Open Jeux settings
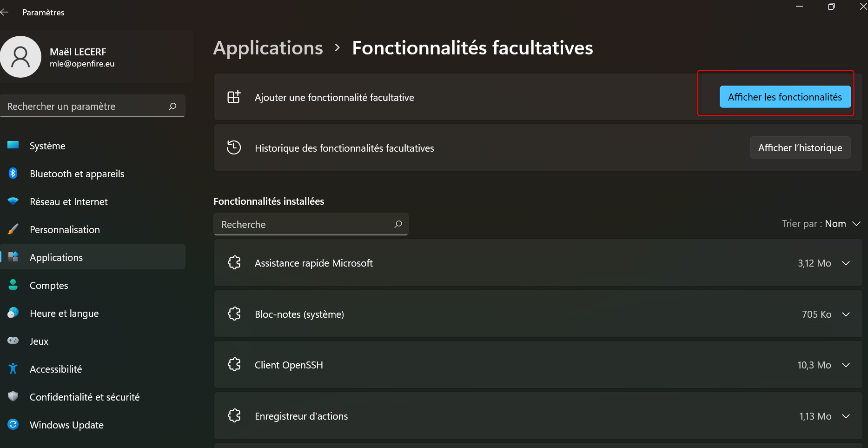Viewport: 868px width, 448px height. point(93,341)
